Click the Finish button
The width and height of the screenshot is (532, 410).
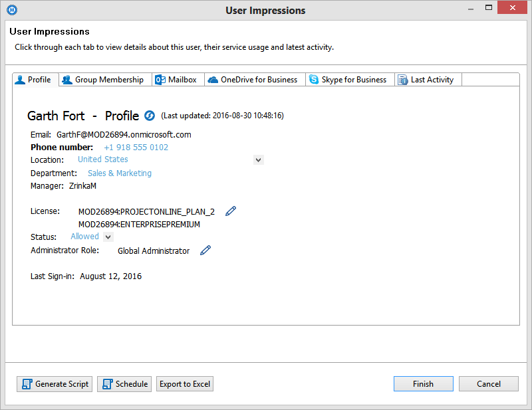[x=423, y=383]
